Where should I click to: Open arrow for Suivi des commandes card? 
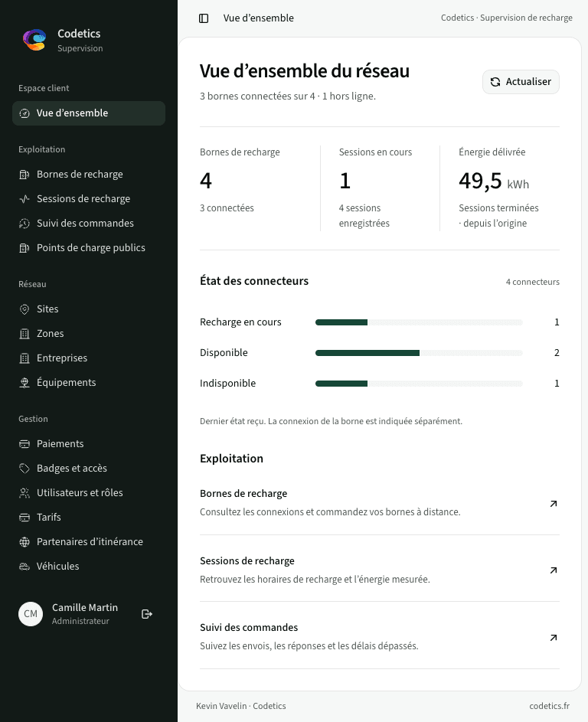(554, 637)
